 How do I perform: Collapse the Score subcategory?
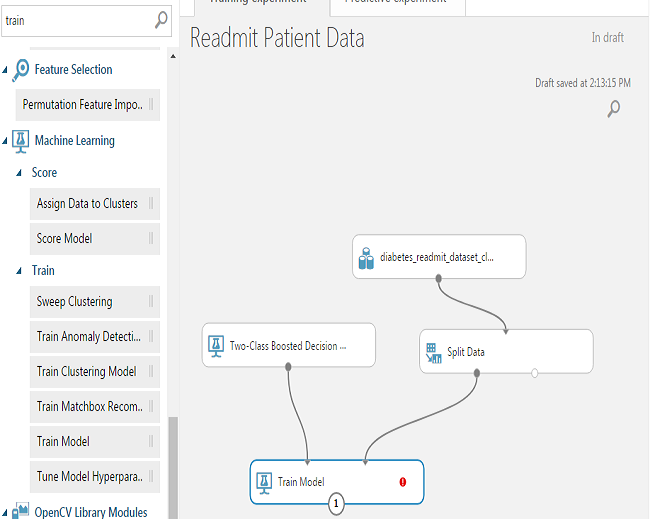pyautogui.click(x=19, y=173)
